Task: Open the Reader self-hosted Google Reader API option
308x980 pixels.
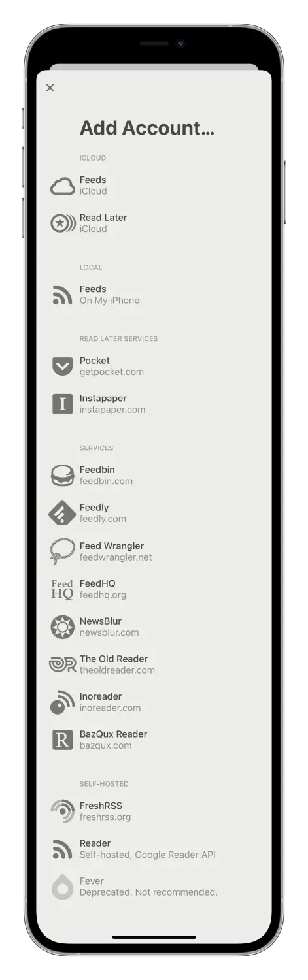Action: 154,849
